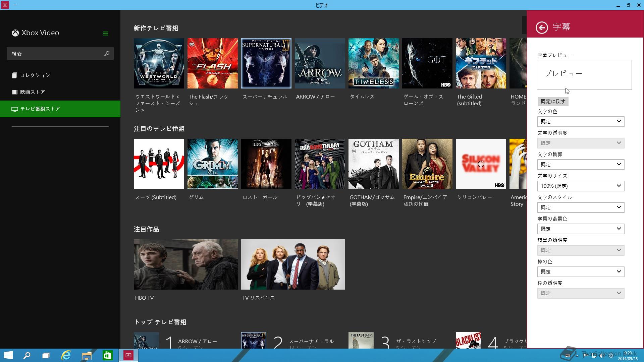Screen dimensions: 644x362
Task: Click トップ テレビ番組 section heading
Action: click(x=160, y=322)
